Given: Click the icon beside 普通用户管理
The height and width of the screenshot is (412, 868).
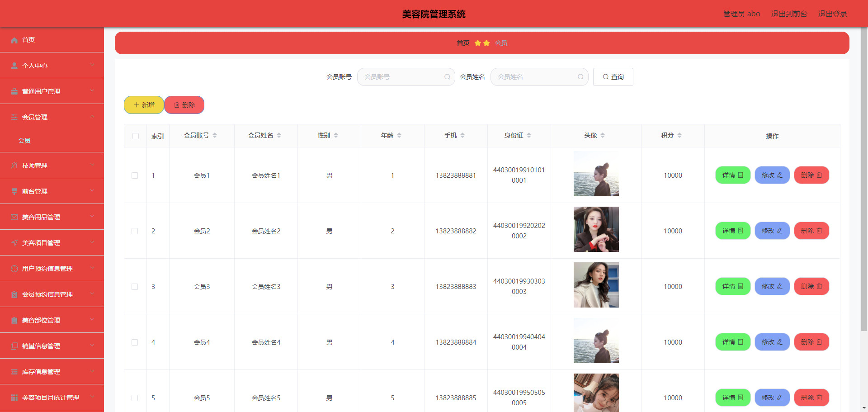Looking at the screenshot, I should pos(14,91).
